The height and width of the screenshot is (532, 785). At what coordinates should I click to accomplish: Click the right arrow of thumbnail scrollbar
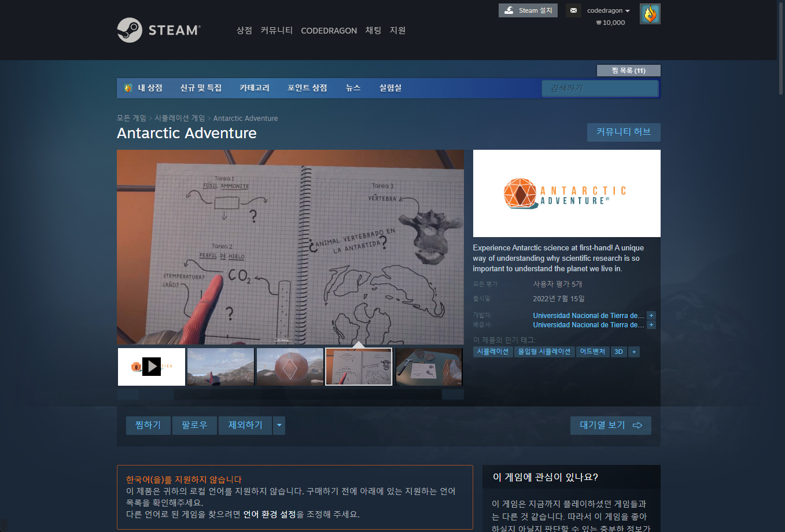(453, 394)
